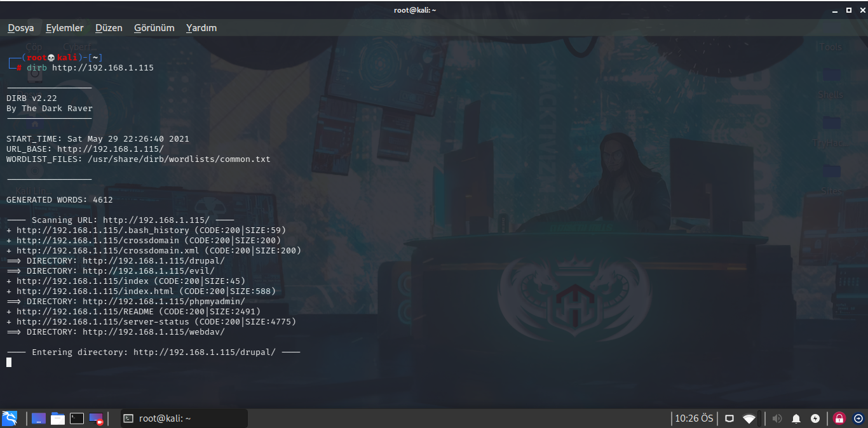Image resolution: width=868 pixels, height=428 pixels.
Task: Click the crossdomain.xml result line
Action: (x=154, y=251)
